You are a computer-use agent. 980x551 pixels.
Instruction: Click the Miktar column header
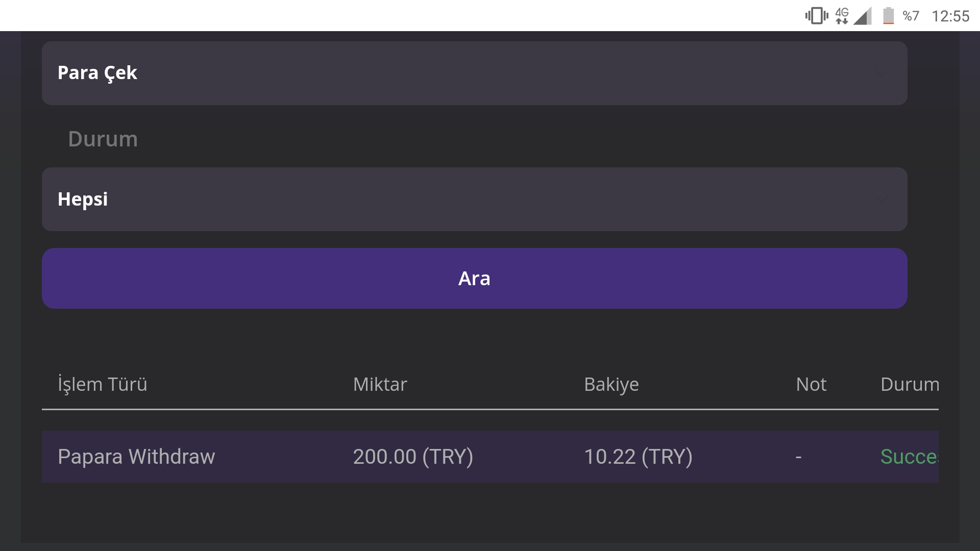click(380, 384)
